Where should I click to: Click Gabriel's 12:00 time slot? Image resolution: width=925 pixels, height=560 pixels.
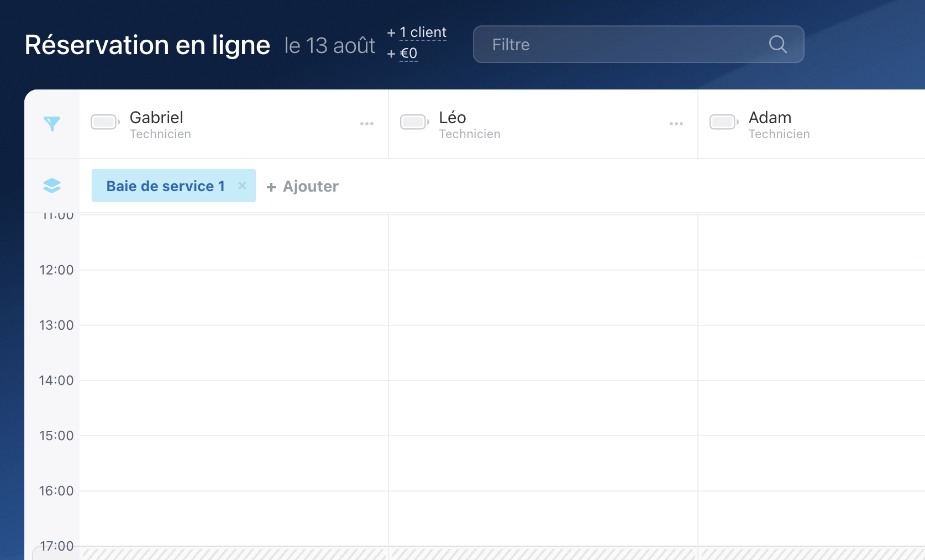tap(234, 298)
